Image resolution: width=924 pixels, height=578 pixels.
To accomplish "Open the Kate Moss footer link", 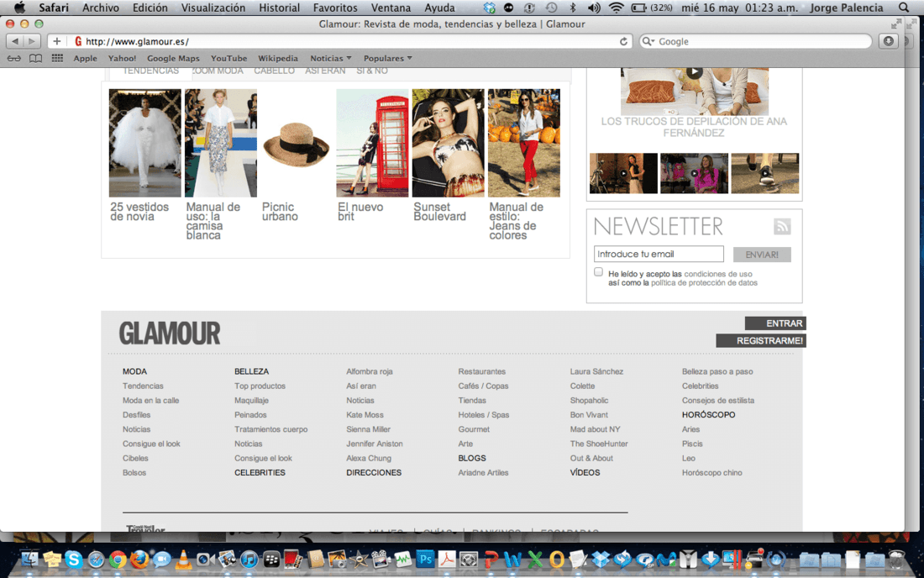I will pyautogui.click(x=365, y=415).
